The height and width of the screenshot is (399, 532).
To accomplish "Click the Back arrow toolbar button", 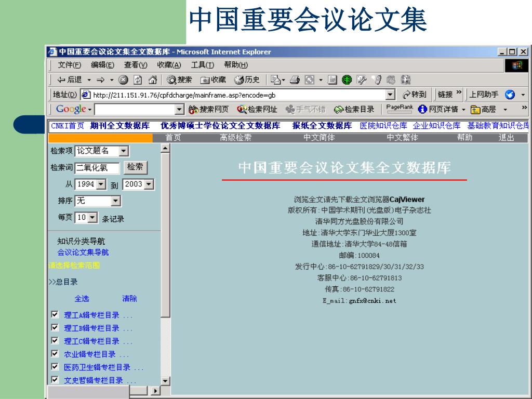I will [x=69, y=79].
